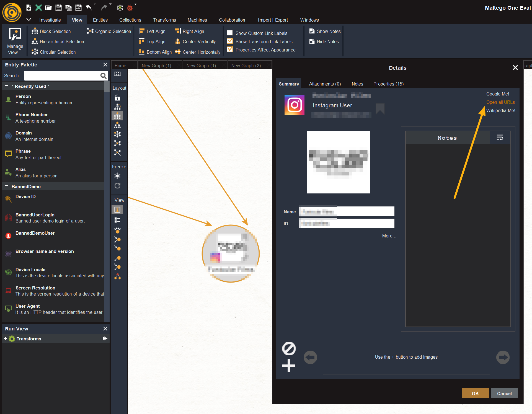Click the refresh layout icon under Freeze
Viewport: 532px width, 414px height.
click(117, 186)
